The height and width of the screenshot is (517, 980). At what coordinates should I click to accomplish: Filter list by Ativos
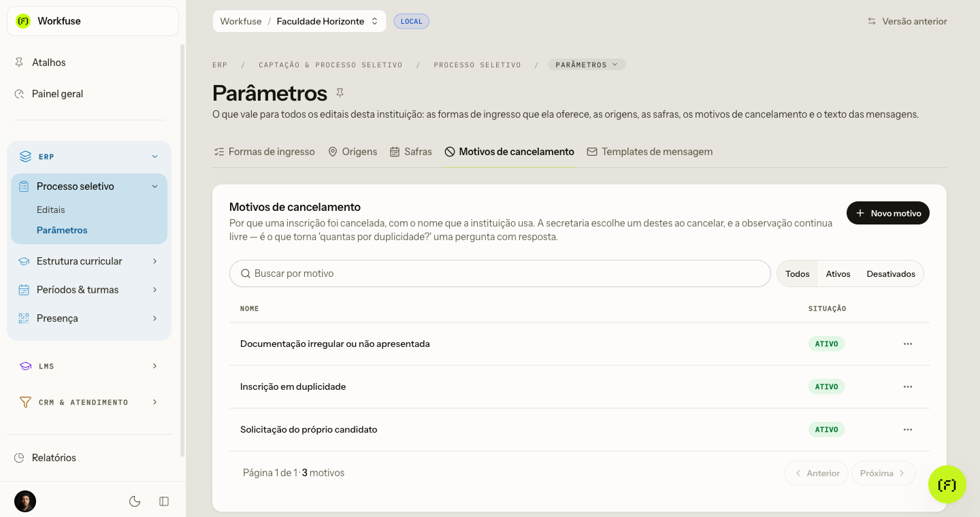pyautogui.click(x=838, y=273)
